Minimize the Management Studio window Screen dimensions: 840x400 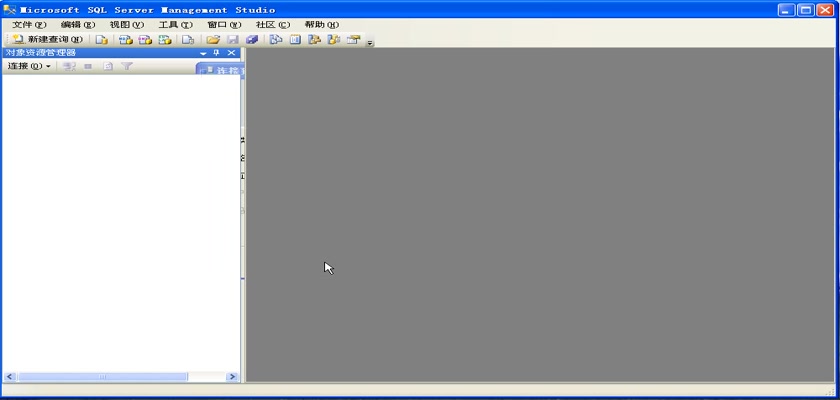pyautogui.click(x=787, y=10)
